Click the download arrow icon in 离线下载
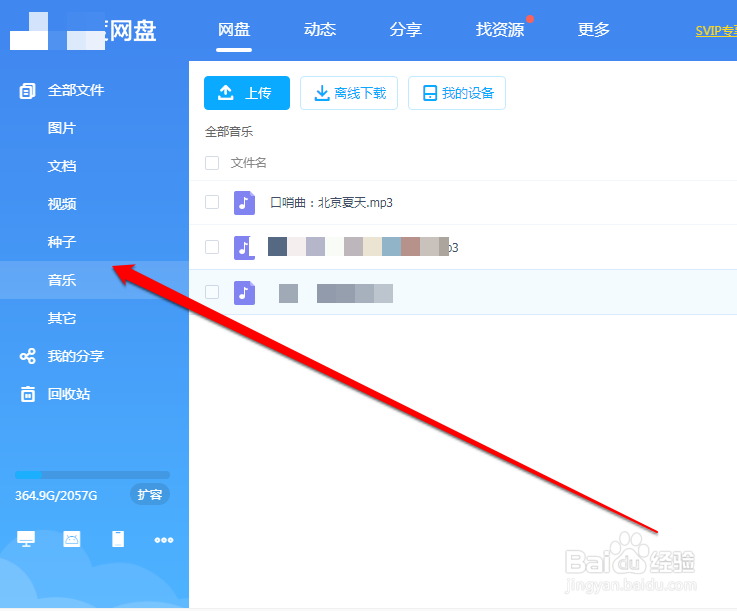Viewport: 737px width, 611px height. (321, 93)
